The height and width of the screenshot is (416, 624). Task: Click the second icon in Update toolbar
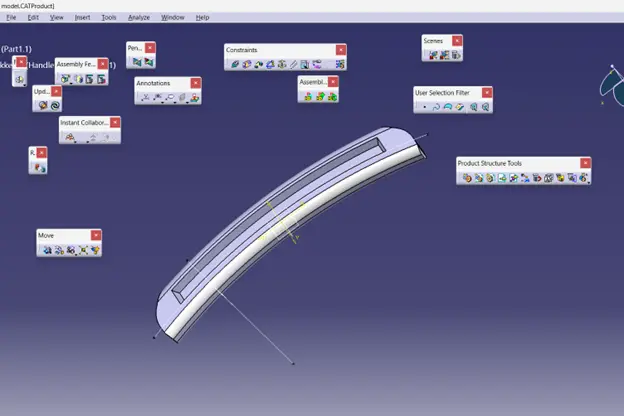55,105
